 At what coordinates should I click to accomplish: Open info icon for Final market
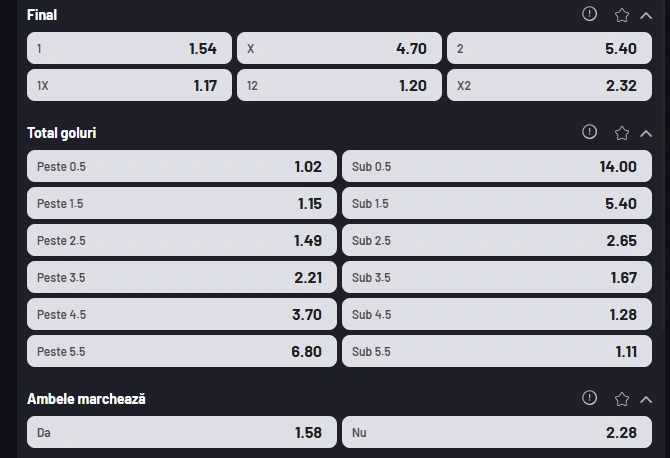click(x=589, y=14)
